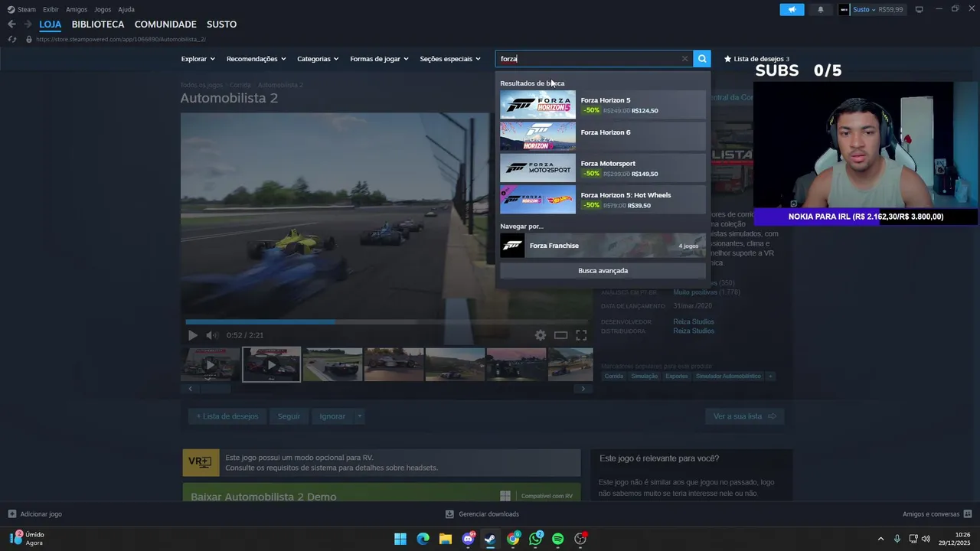The image size is (980, 551).
Task: Switch to the BIBLIOTECA tab
Action: point(98,24)
